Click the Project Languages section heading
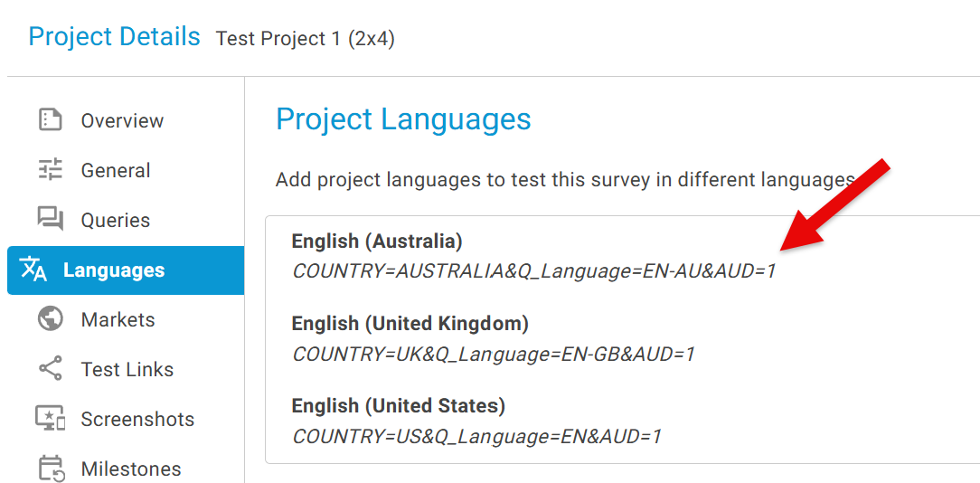Screen dimensions: 980x483 [403, 119]
